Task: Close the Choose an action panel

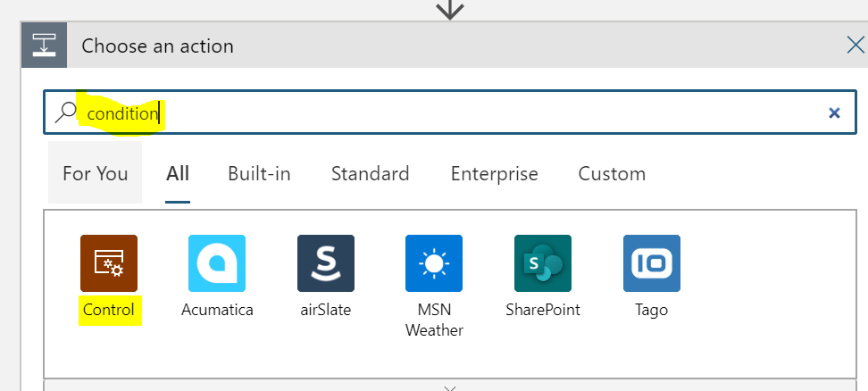Action: pyautogui.click(x=855, y=45)
